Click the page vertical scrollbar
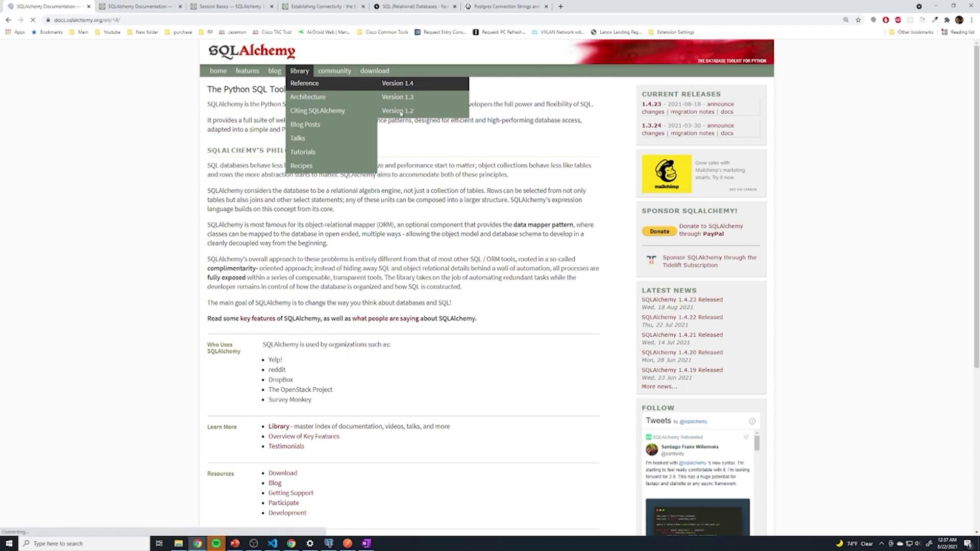The width and height of the screenshot is (980, 551). (976, 204)
